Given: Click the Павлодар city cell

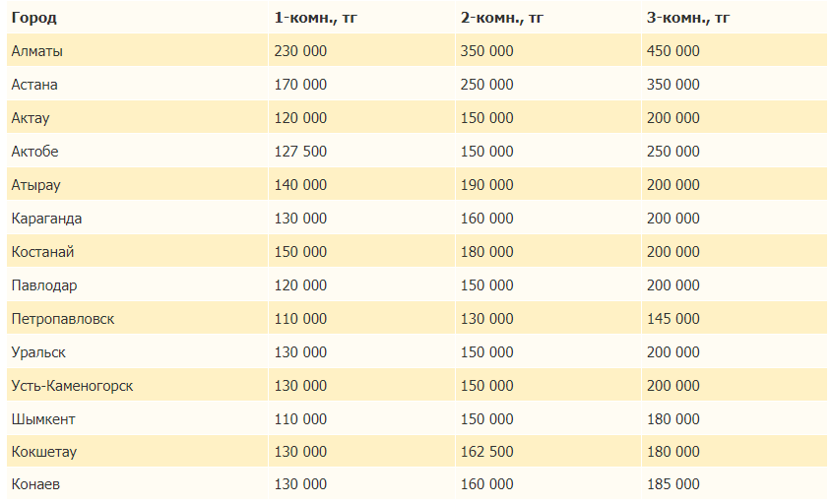Looking at the screenshot, I should (x=43, y=285).
